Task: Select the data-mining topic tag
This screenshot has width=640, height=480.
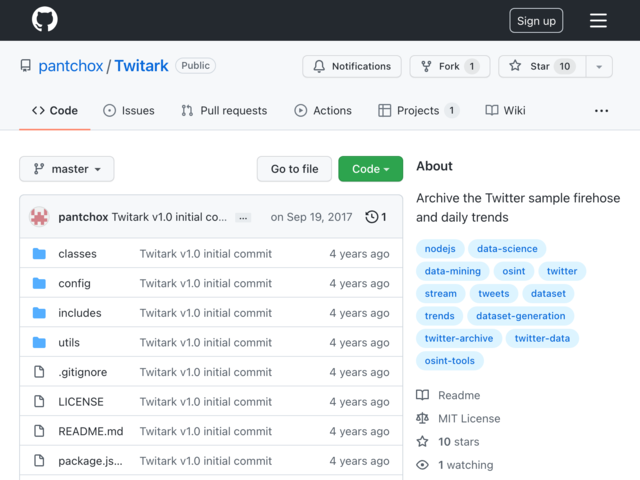Action: [453, 271]
